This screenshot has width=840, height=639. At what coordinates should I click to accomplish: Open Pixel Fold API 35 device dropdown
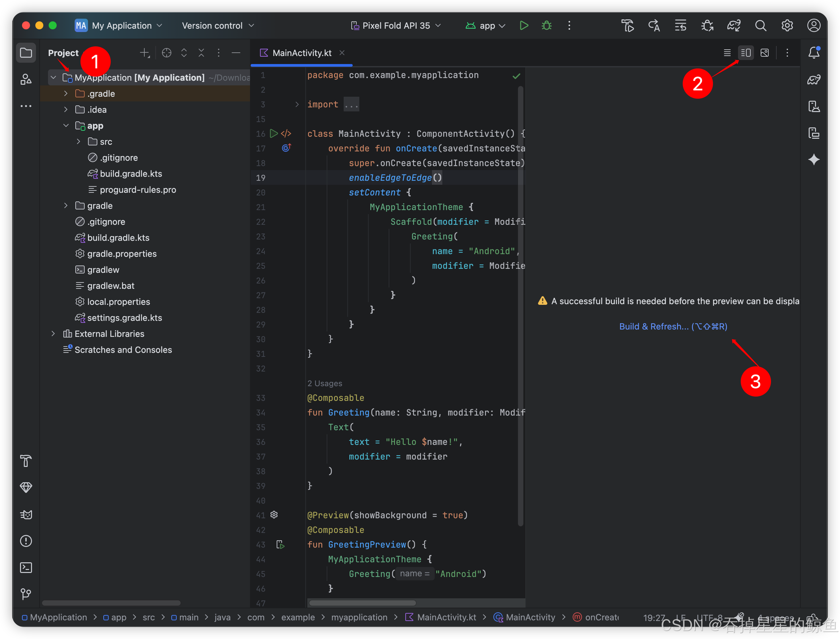click(x=395, y=25)
